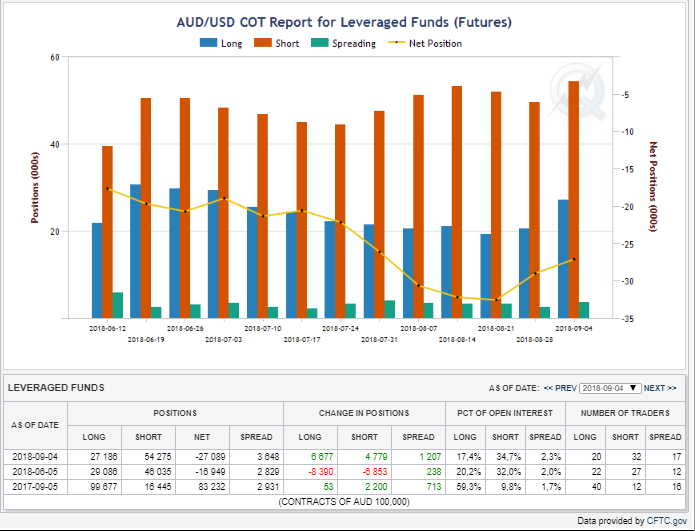Click the PCT OF OPEN INTEREST header
Image resolution: width=695 pixels, height=531 pixels.
505,413
